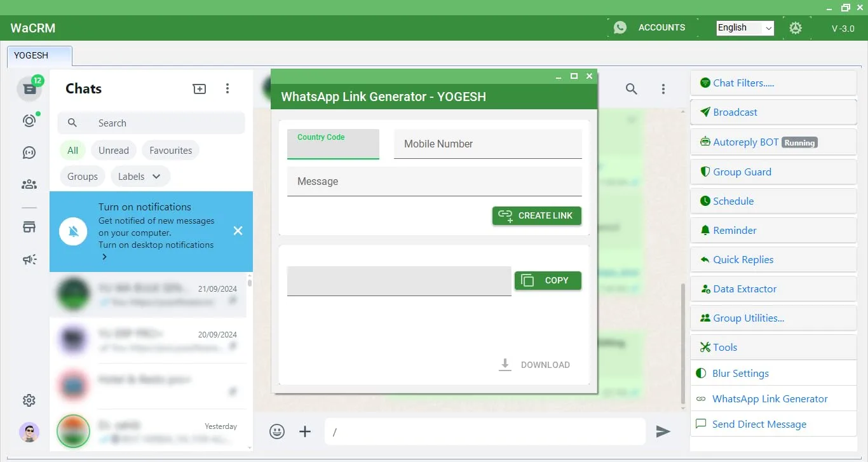Select the Favourites chat filter
Image resolution: width=868 pixels, height=462 pixels.
pos(170,151)
